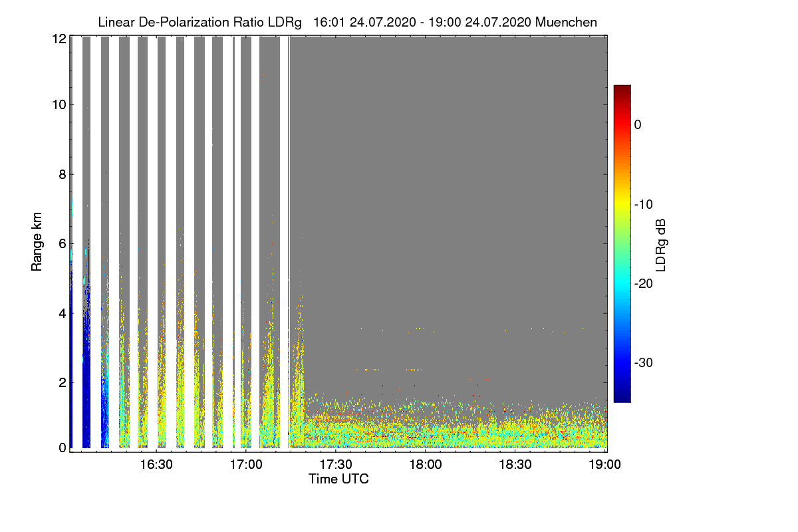Screen dimensions: 798x532
Task: Click the '6' range axis tick label
Action: (62, 243)
